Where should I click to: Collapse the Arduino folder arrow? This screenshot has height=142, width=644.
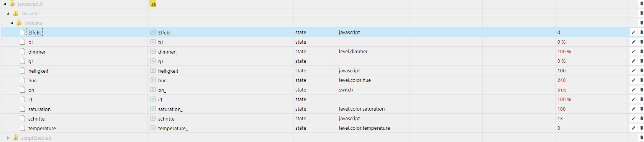11,23
